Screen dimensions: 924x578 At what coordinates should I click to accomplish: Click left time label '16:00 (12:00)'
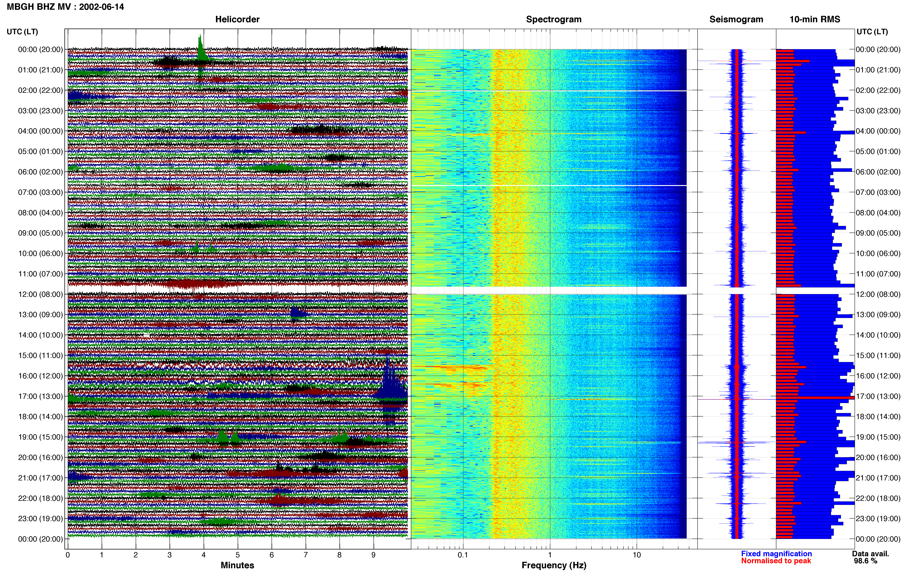pyautogui.click(x=40, y=375)
